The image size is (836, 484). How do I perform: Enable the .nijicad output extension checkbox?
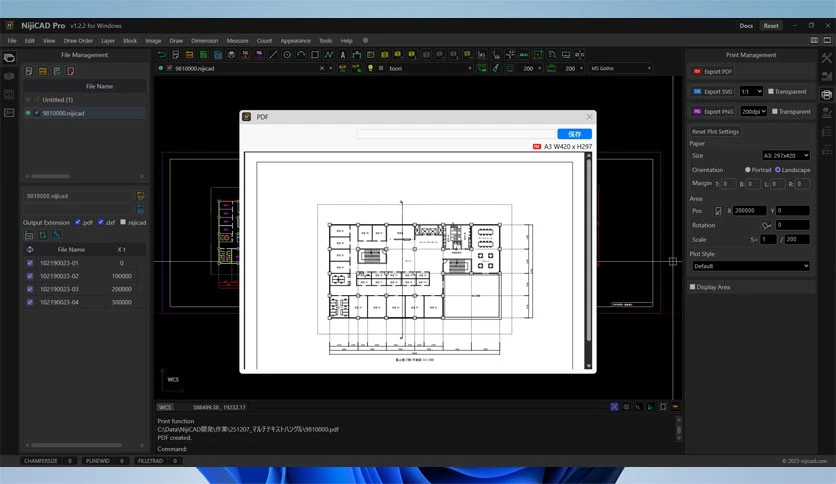123,222
